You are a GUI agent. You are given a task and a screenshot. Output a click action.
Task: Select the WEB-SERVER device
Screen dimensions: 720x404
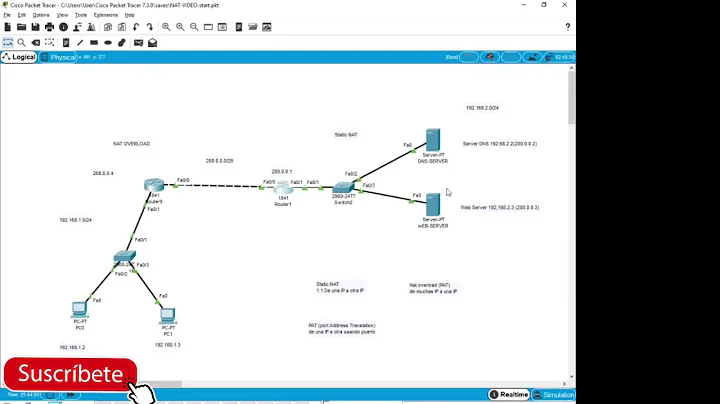point(433,205)
